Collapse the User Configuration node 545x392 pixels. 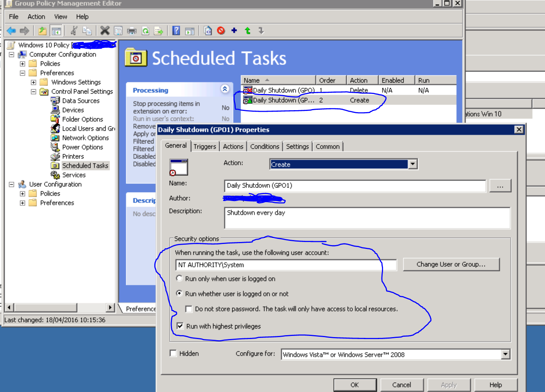click(x=12, y=184)
